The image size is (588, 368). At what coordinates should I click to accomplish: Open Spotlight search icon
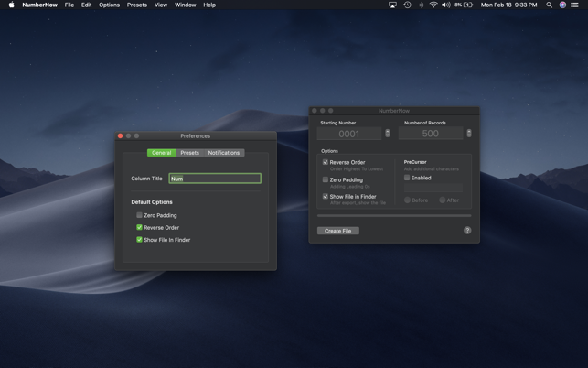(x=549, y=5)
